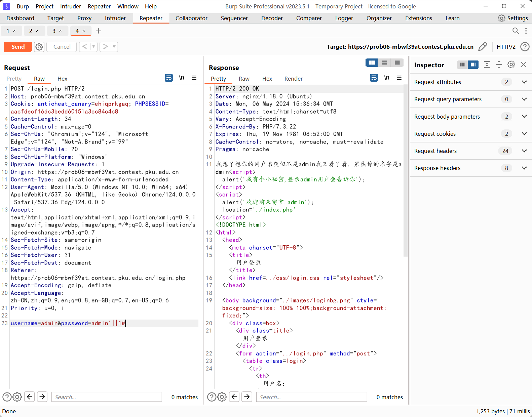This screenshot has width=532, height=417.
Task: Expand Request body parameters section
Action: click(x=471, y=117)
